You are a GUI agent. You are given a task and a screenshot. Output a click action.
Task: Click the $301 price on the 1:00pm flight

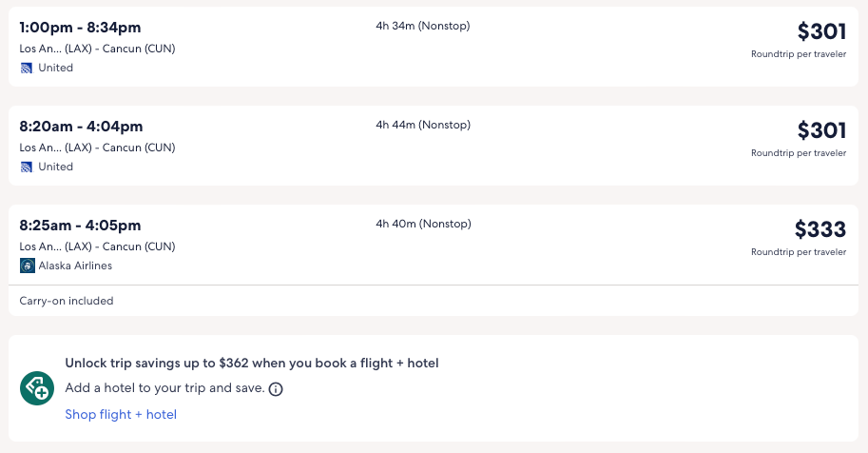[x=821, y=31]
